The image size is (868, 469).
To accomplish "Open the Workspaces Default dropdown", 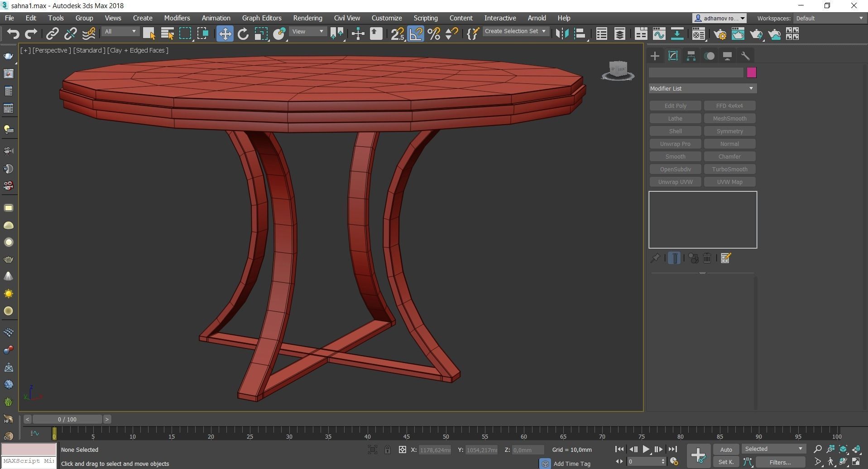I will tap(830, 18).
